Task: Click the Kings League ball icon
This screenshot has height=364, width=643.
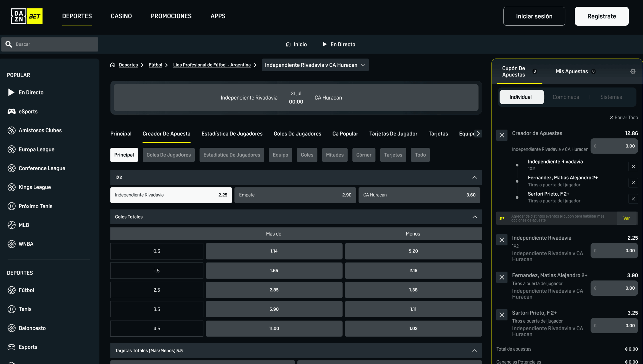Action: coord(11,187)
